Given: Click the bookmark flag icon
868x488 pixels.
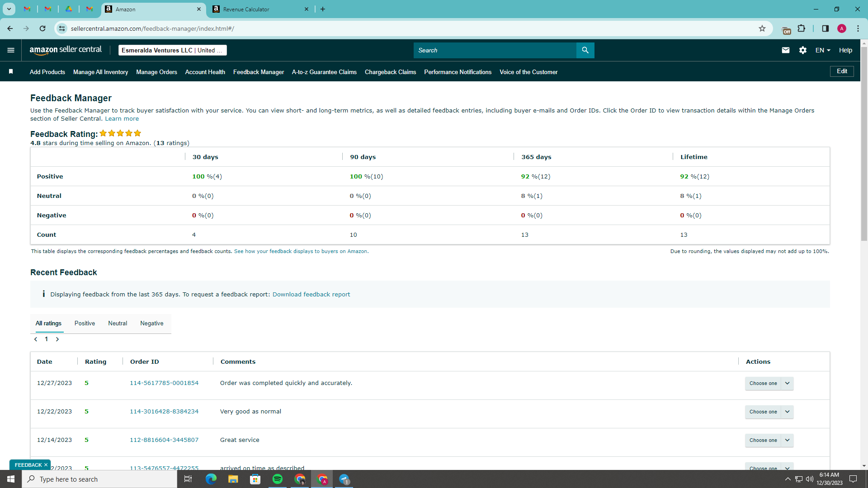Looking at the screenshot, I should 11,71.
